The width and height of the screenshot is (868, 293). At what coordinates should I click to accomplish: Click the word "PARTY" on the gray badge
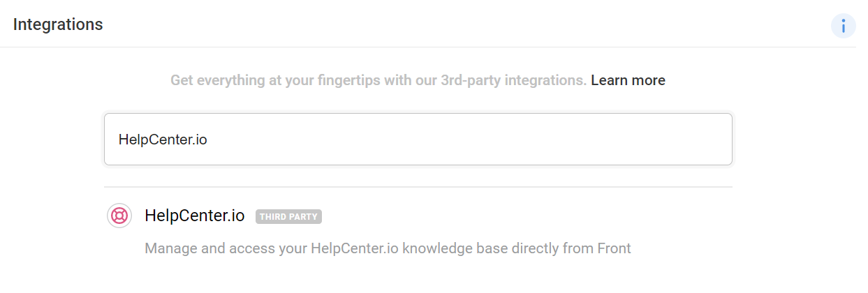304,217
